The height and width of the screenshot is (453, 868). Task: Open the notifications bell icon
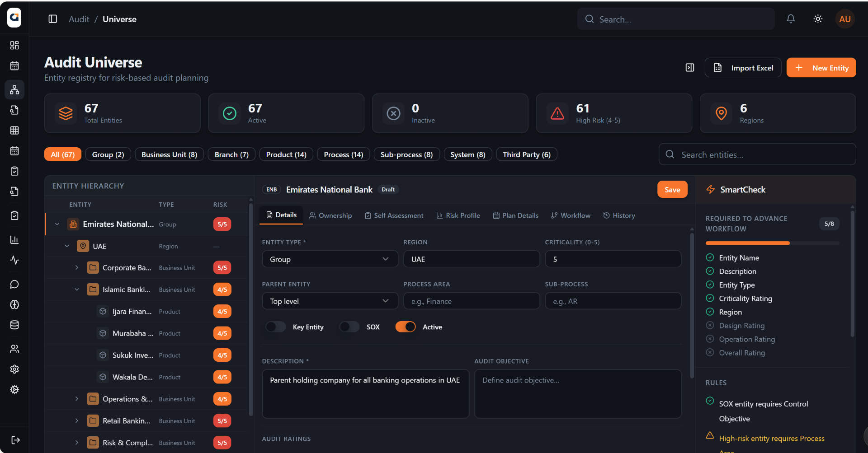pos(791,19)
